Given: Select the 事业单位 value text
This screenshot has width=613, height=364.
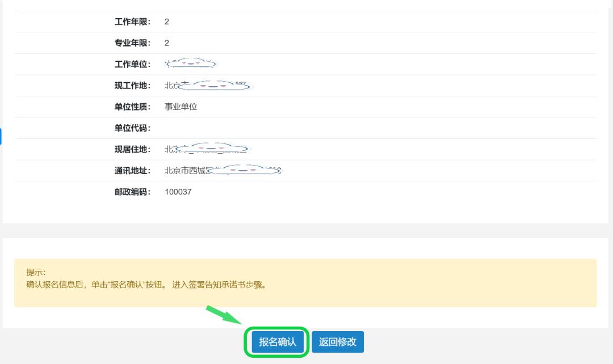Looking at the screenshot, I should [x=180, y=107].
